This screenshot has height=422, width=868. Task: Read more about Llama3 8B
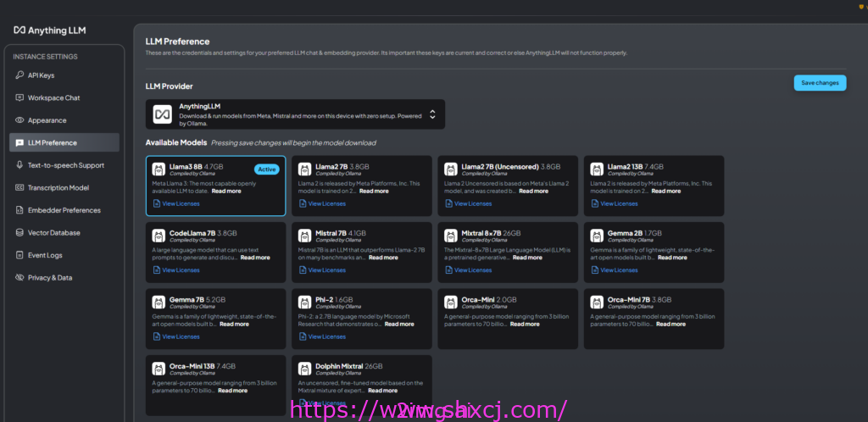tap(226, 191)
